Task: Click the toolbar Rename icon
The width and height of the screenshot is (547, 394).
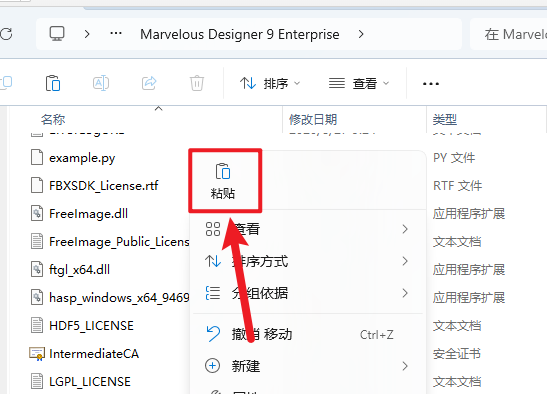Action: pos(101,83)
